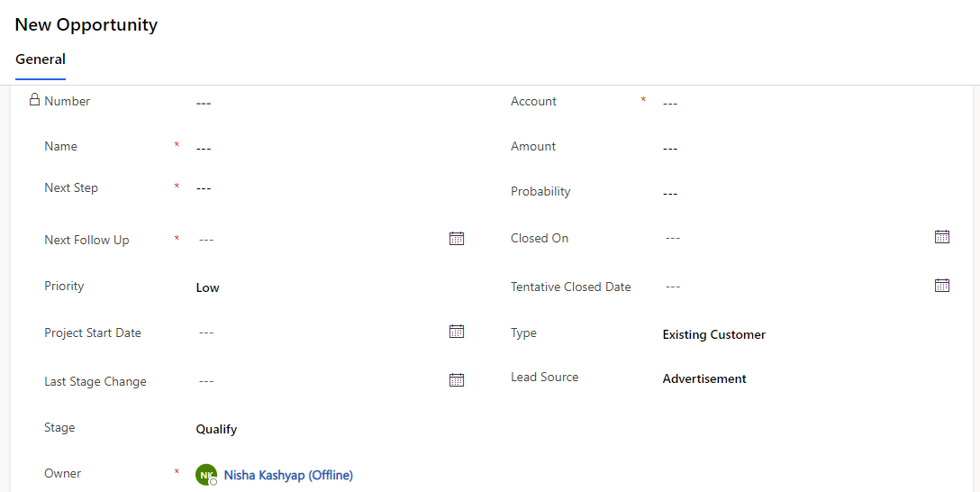This screenshot has height=492, width=980.
Task: Click the Closed On date text field
Action: 793,238
